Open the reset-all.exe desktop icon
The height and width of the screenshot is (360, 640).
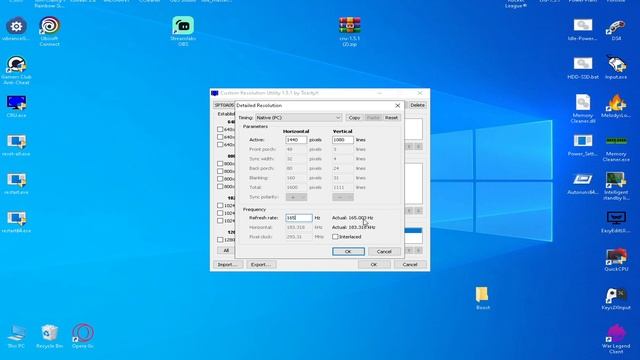point(16,141)
